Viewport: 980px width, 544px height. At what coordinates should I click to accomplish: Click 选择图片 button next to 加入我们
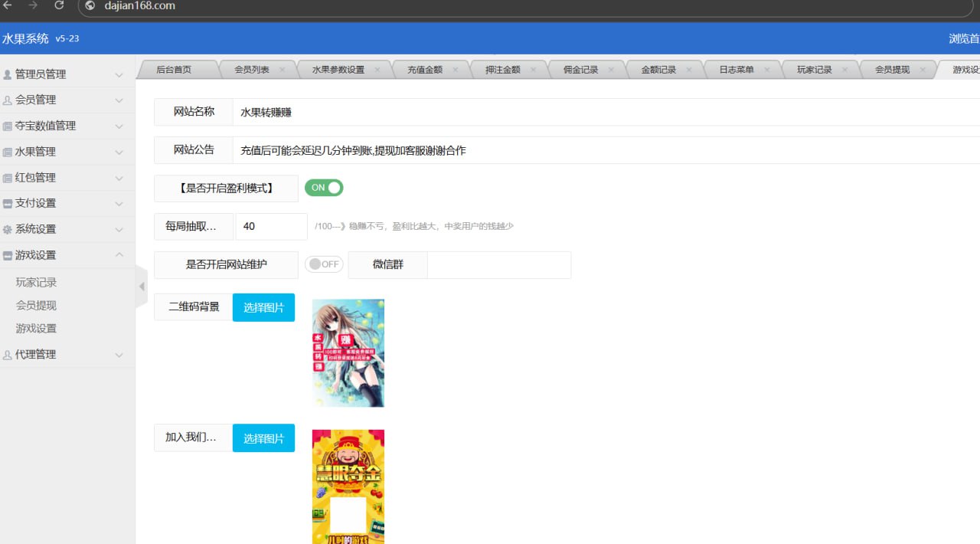(263, 438)
